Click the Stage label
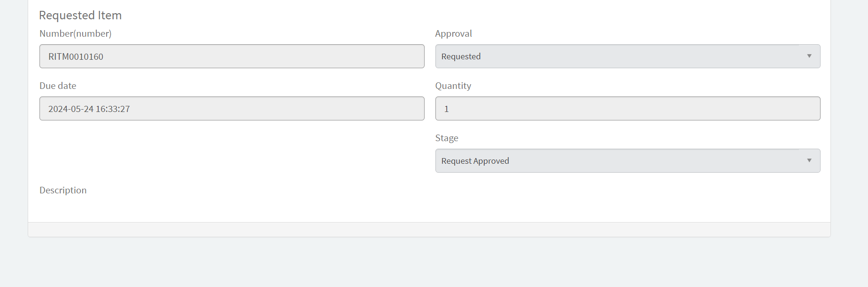The width and height of the screenshot is (868, 287). pyautogui.click(x=446, y=138)
